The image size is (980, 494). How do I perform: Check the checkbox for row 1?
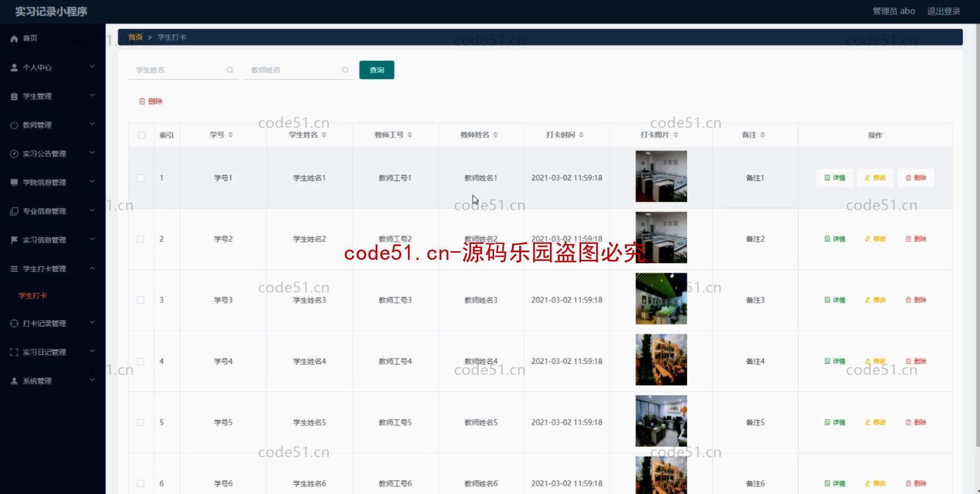point(140,178)
